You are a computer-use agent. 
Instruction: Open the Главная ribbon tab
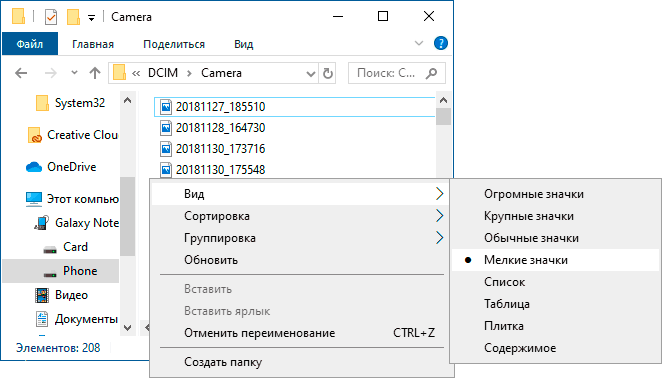pyautogui.click(x=93, y=44)
